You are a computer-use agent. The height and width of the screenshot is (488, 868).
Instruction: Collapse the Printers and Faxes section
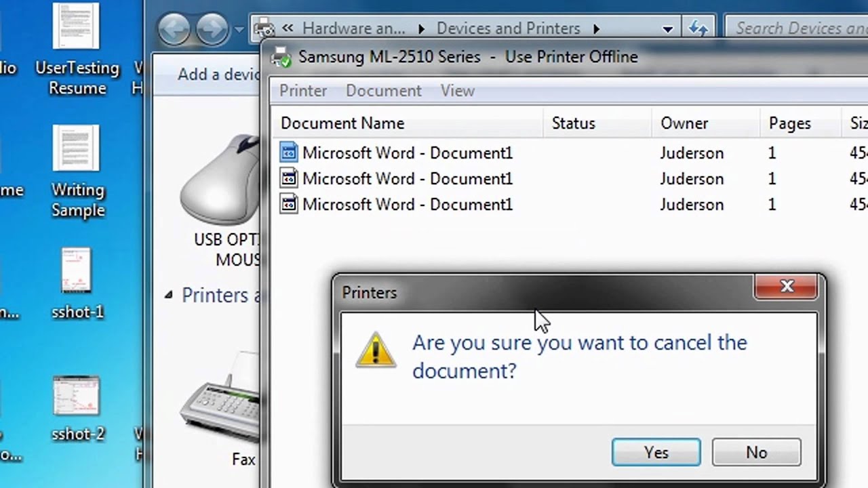point(168,295)
